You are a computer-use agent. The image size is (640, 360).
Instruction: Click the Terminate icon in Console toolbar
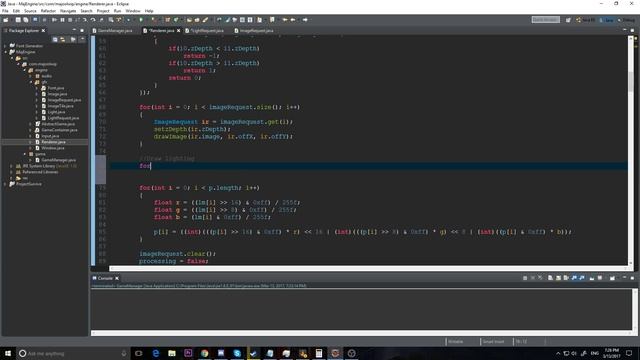pyautogui.click(x=525, y=278)
